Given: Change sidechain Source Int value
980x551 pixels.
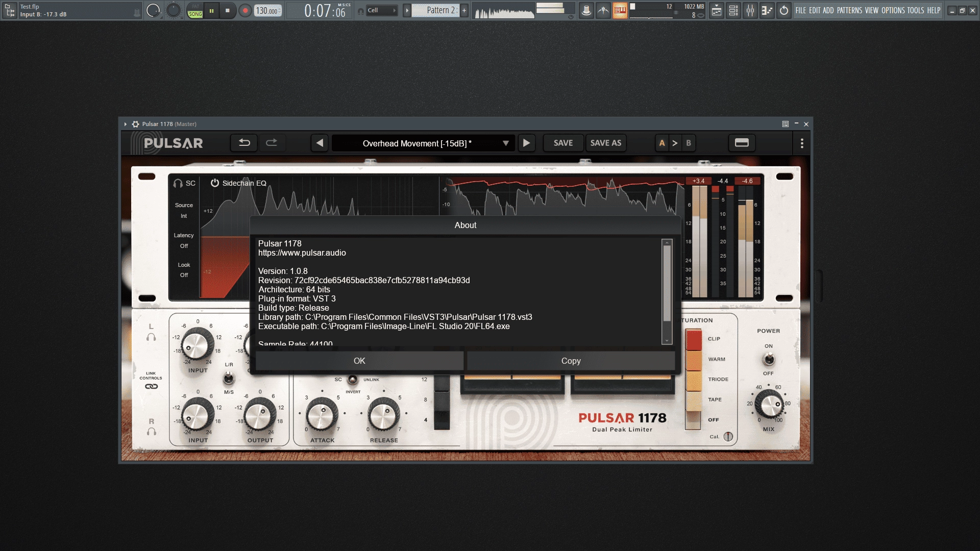Looking at the screenshot, I should click(184, 216).
